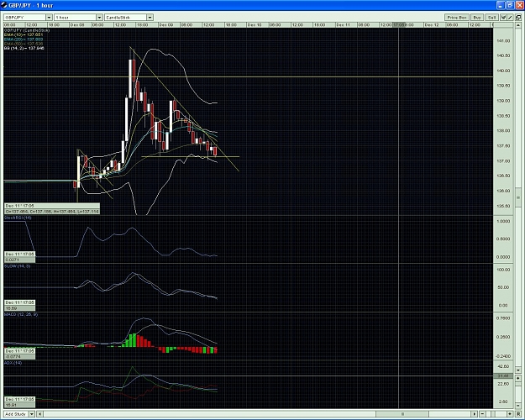Click the horizontal zoom slider handle
525x420 pixels.
(x=493, y=414)
